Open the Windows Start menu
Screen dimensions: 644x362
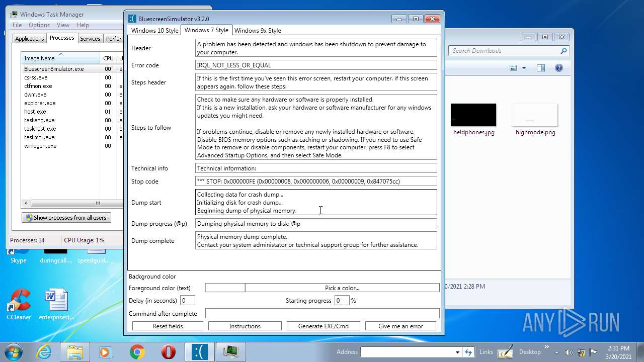coord(13,351)
